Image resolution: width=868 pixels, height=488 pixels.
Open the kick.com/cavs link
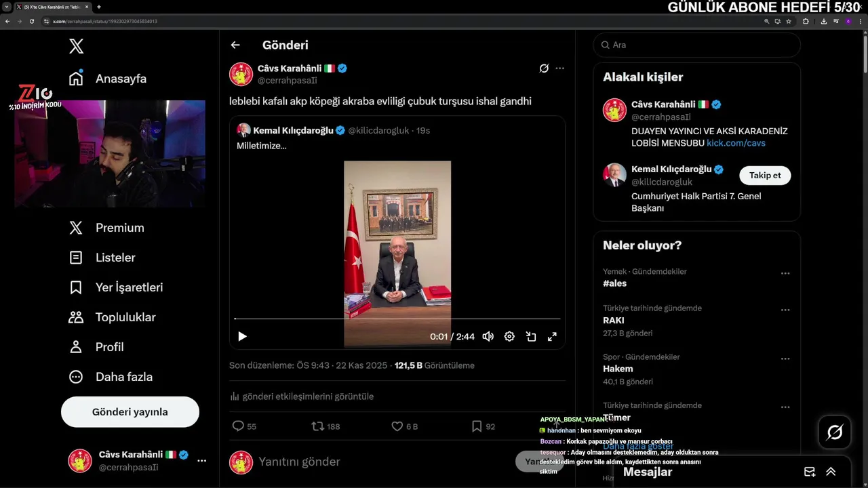(x=736, y=143)
